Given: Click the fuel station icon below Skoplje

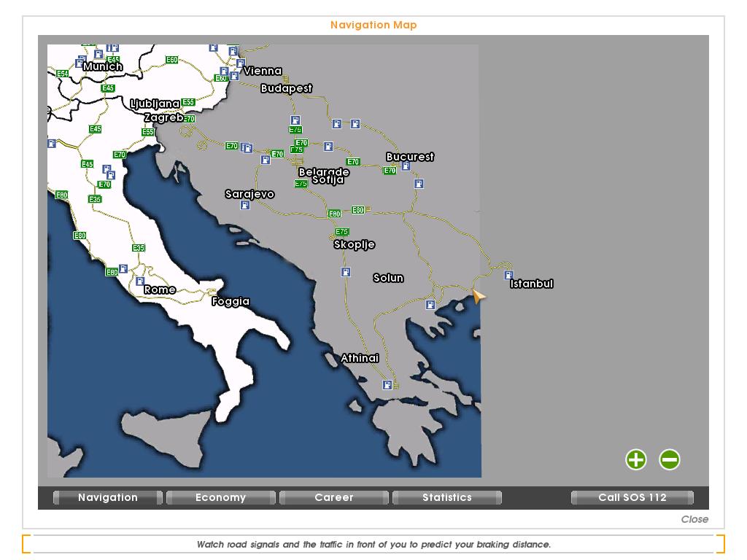Looking at the screenshot, I should [346, 272].
